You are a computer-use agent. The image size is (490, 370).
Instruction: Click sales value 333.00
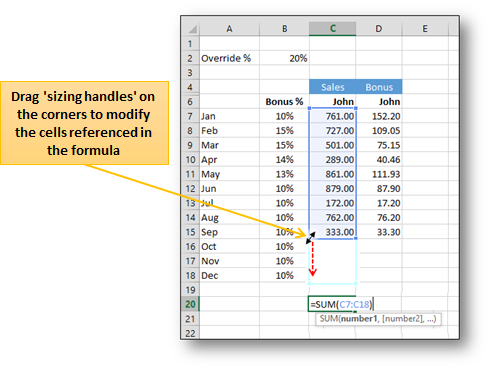(332, 232)
